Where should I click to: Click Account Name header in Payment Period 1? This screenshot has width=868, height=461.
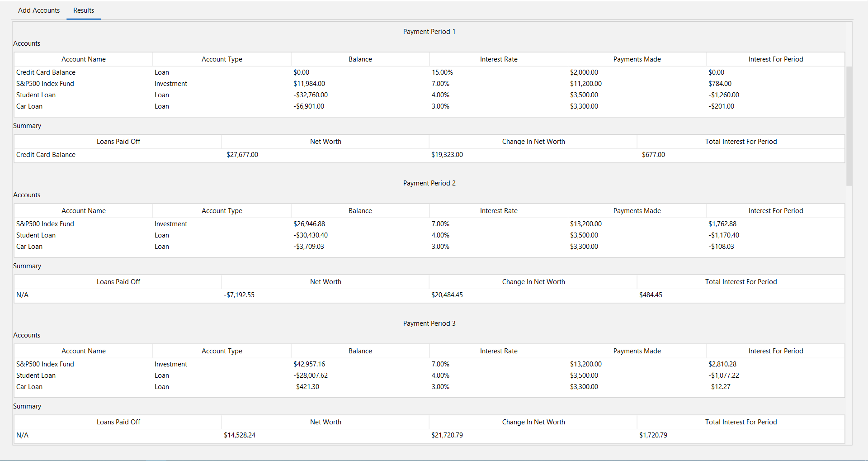[84, 59]
